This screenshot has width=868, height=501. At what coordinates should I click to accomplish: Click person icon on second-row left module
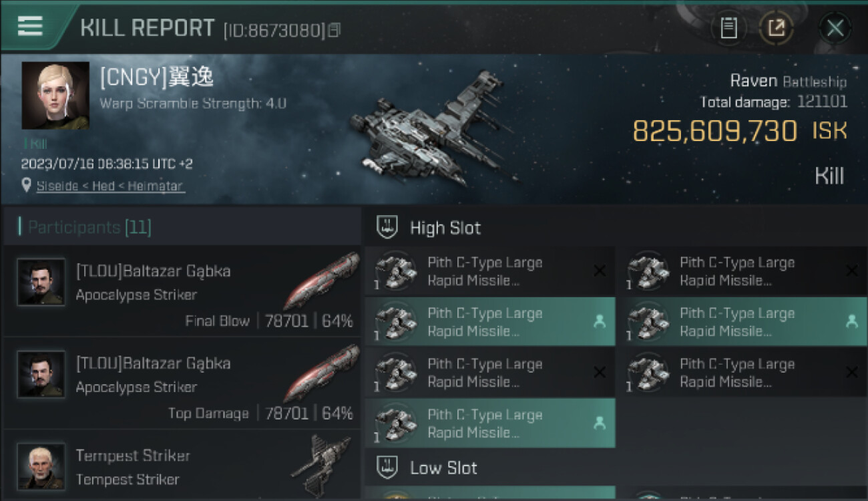click(600, 321)
